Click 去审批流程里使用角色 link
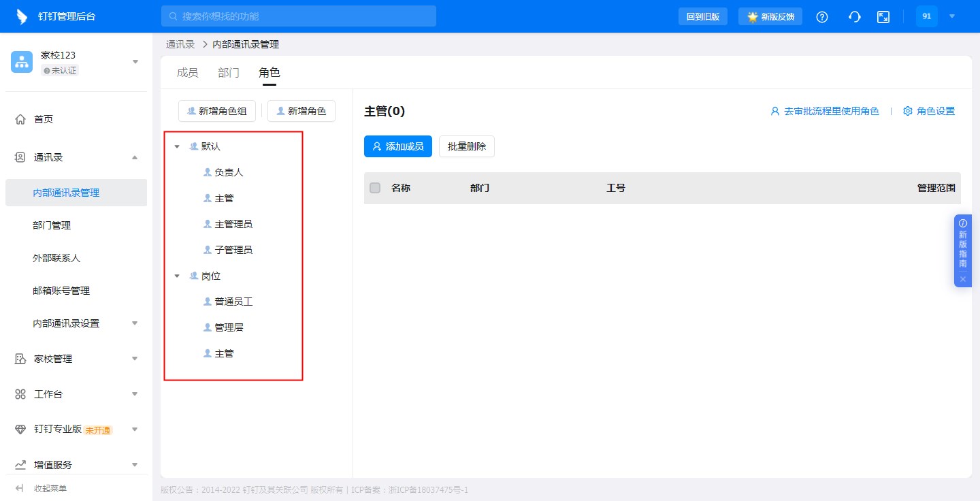 point(825,111)
